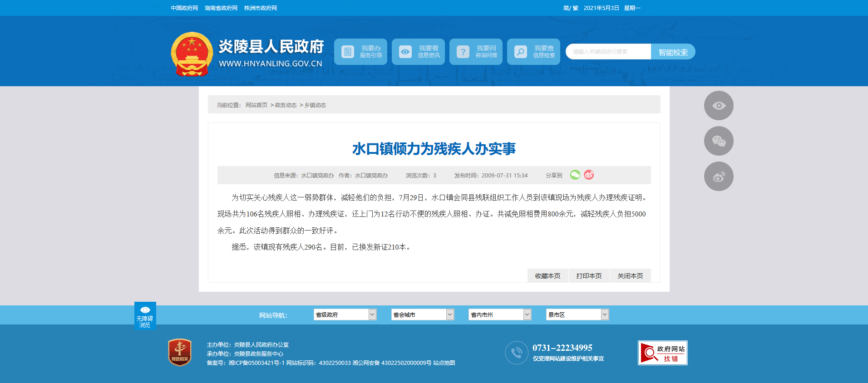Open the 县市区 dropdown
This screenshot has width=868, height=383.
(x=577, y=314)
